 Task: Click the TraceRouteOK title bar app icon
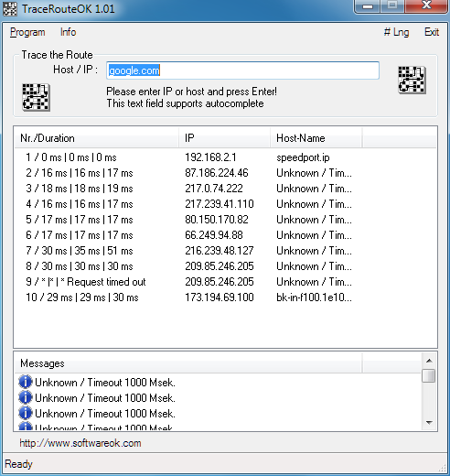(10, 8)
